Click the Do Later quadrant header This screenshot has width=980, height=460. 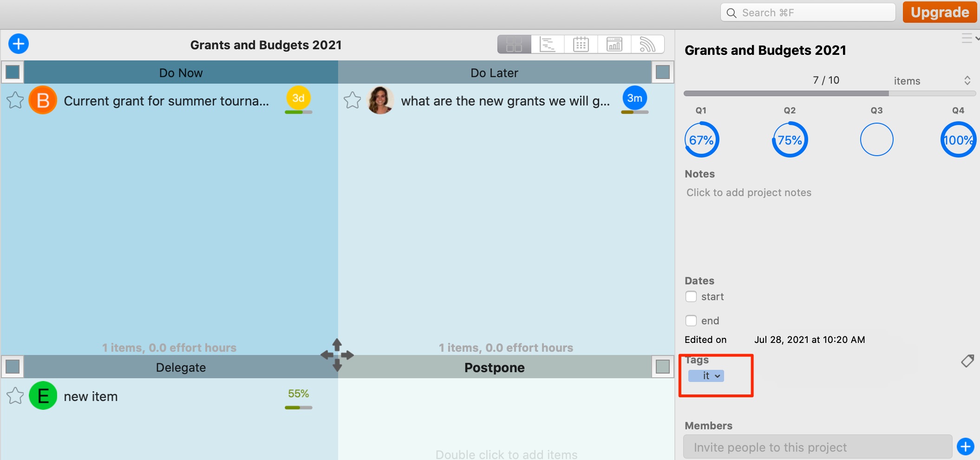point(494,72)
